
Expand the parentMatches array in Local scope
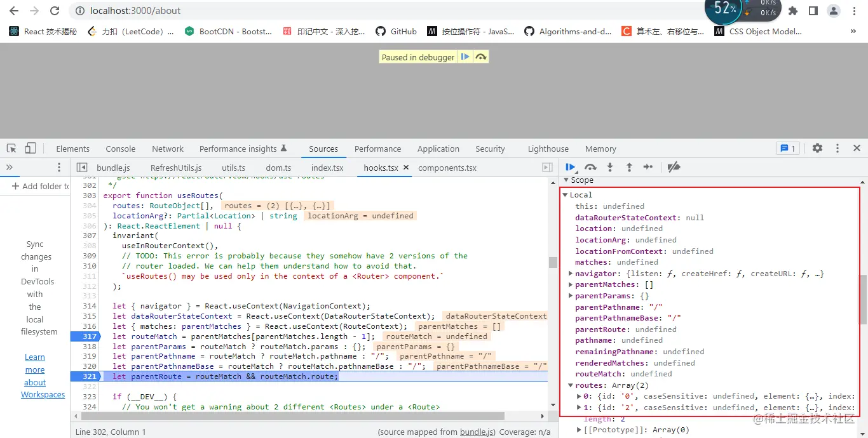tap(571, 284)
